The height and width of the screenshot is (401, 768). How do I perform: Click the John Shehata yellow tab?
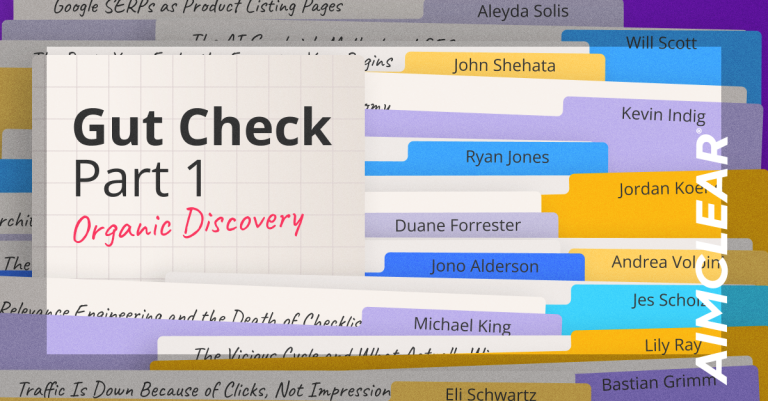tap(504, 66)
